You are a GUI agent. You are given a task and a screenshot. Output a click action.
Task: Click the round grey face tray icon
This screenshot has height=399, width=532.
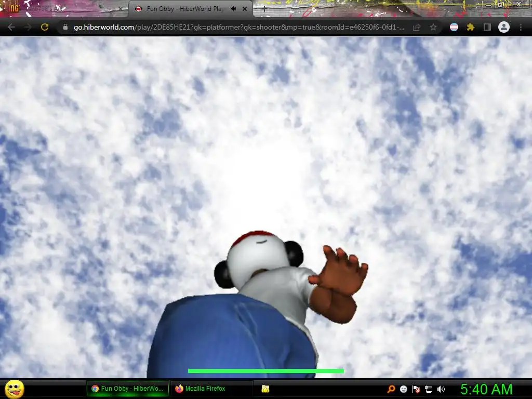click(x=403, y=389)
